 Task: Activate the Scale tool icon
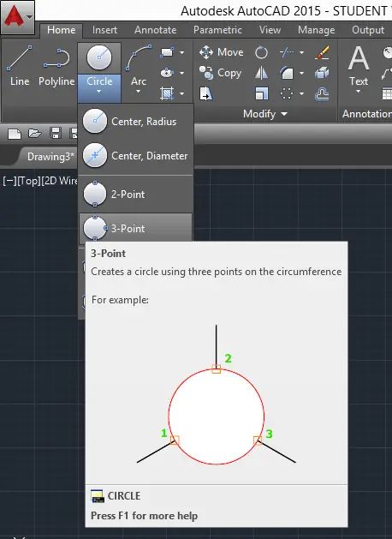pos(261,93)
